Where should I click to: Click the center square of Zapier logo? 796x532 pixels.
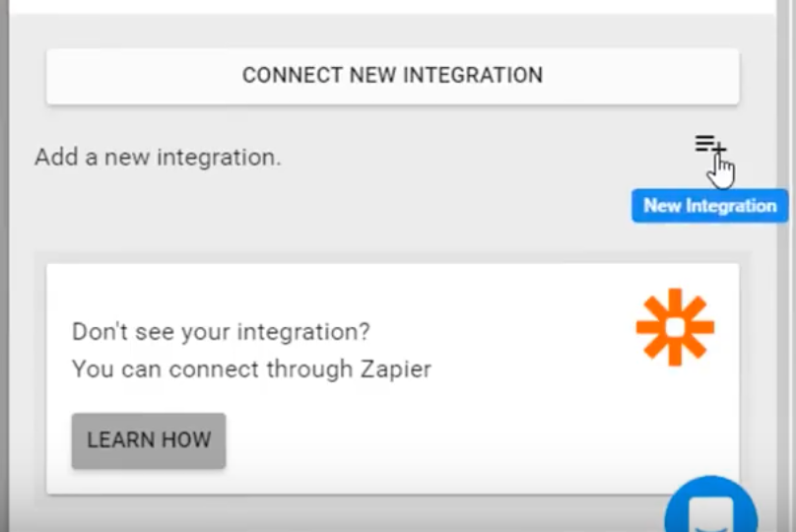point(675,328)
